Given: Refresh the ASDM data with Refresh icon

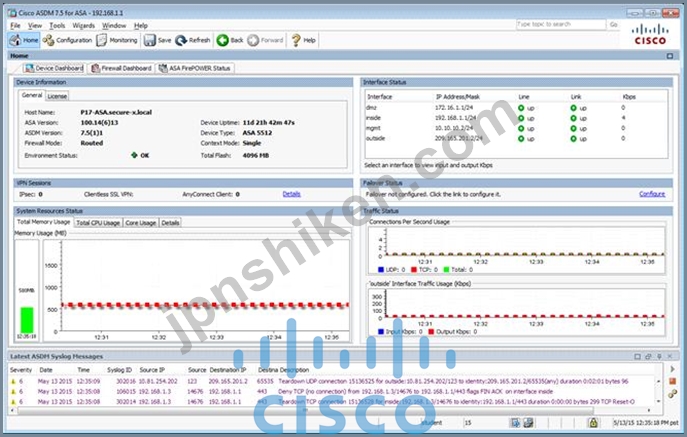Looking at the screenshot, I should point(181,40).
